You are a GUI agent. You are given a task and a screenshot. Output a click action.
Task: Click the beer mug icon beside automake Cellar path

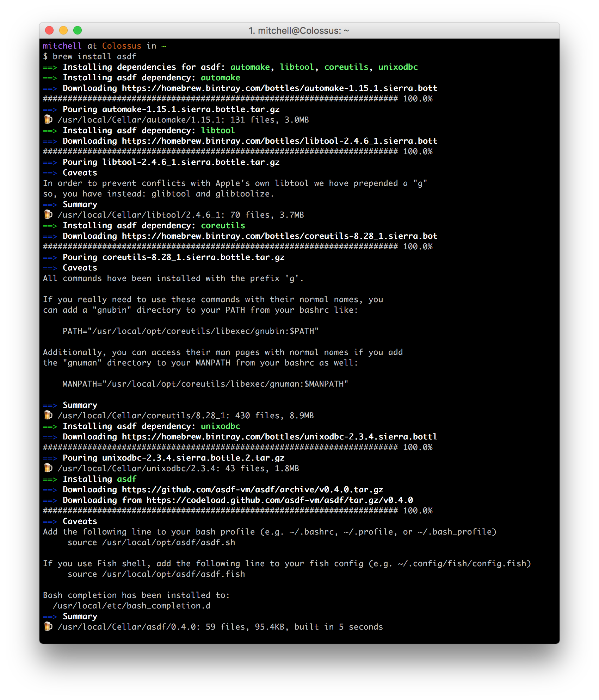pos(48,119)
